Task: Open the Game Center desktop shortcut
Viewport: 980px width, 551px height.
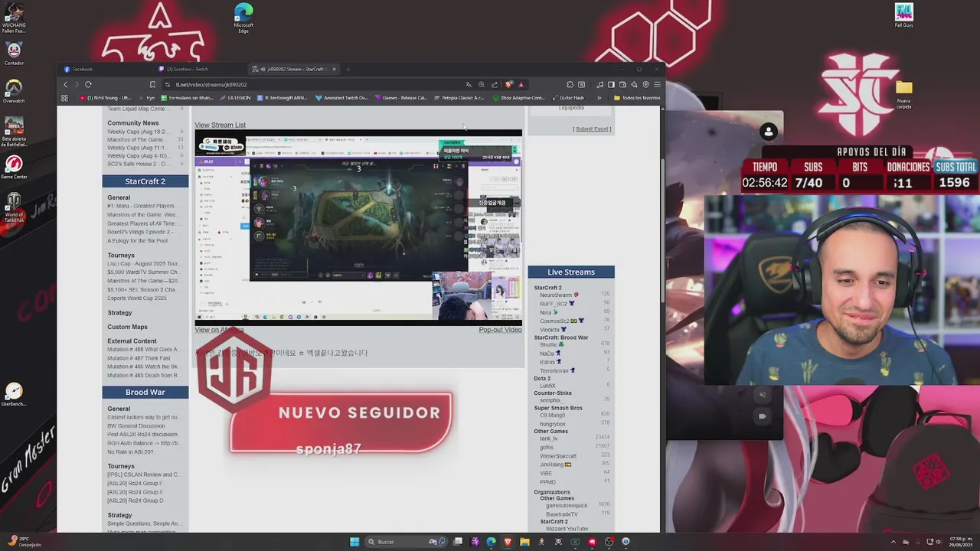Action: (14, 168)
